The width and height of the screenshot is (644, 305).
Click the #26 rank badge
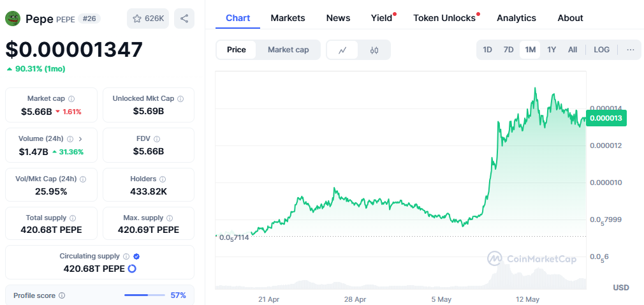[89, 19]
